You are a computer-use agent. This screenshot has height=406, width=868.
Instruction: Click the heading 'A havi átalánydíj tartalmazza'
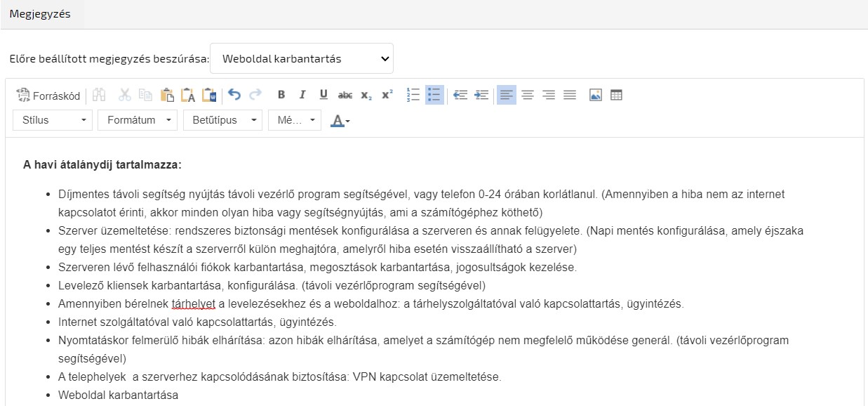(102, 165)
